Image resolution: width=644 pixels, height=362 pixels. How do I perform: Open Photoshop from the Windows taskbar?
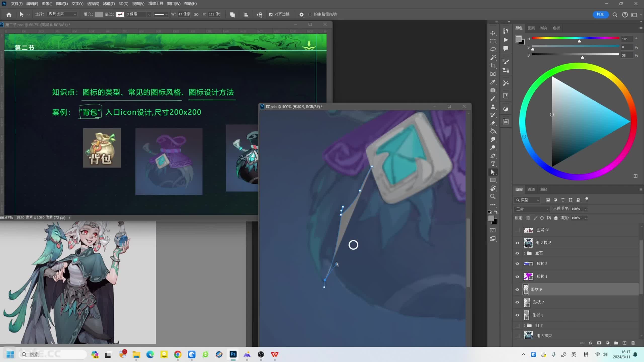[233, 354]
